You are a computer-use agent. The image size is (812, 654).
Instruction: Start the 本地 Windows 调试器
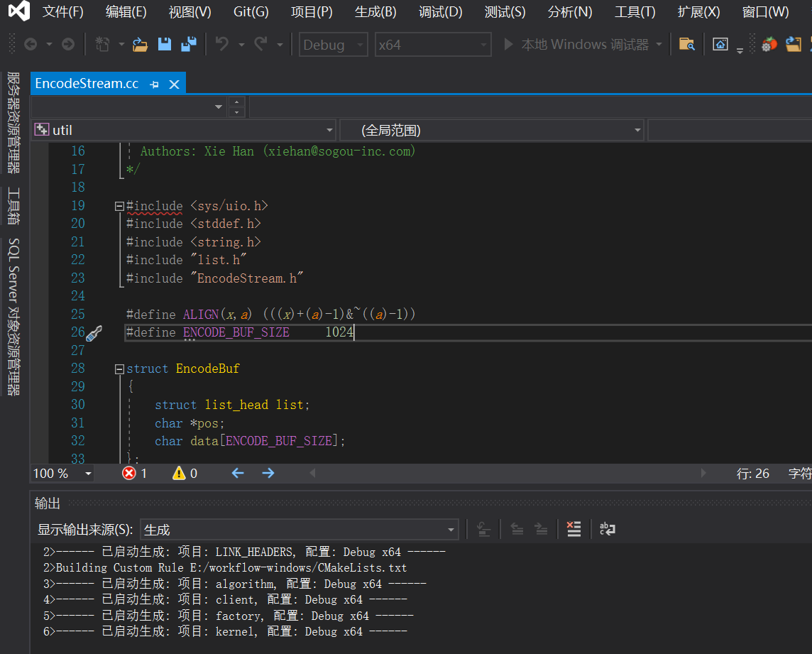point(561,44)
